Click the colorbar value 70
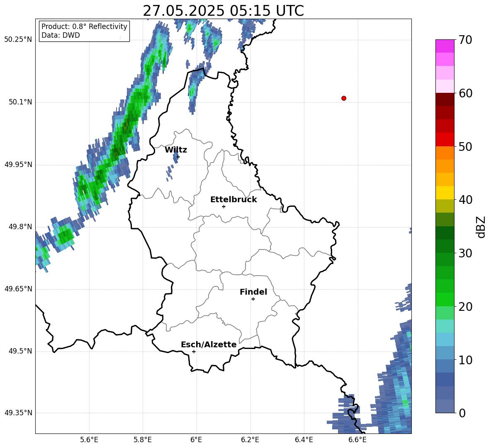 pyautogui.click(x=465, y=40)
